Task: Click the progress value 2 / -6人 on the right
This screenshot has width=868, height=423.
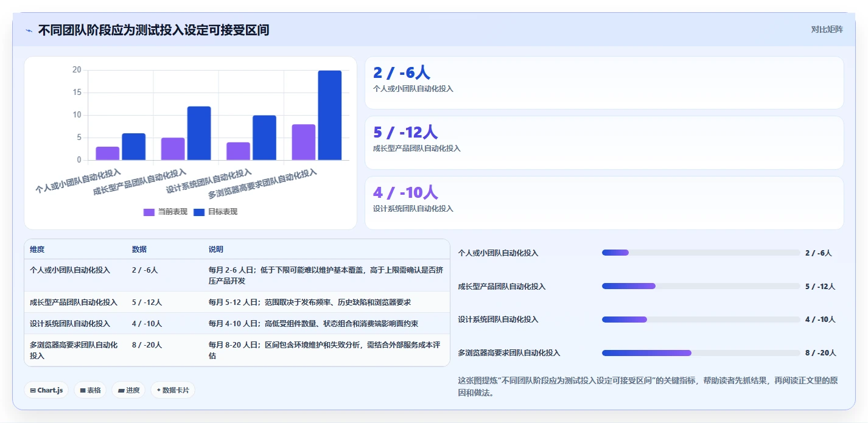Action: [x=818, y=253]
